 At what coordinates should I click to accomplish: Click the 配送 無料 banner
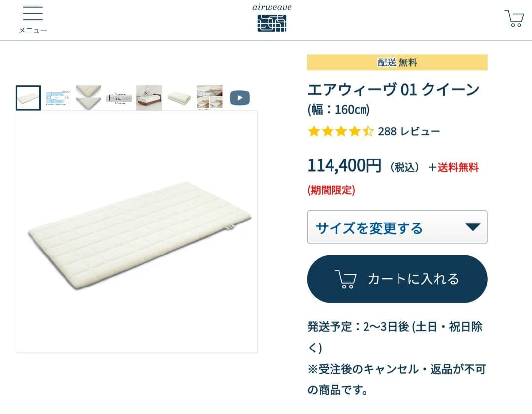tap(397, 63)
